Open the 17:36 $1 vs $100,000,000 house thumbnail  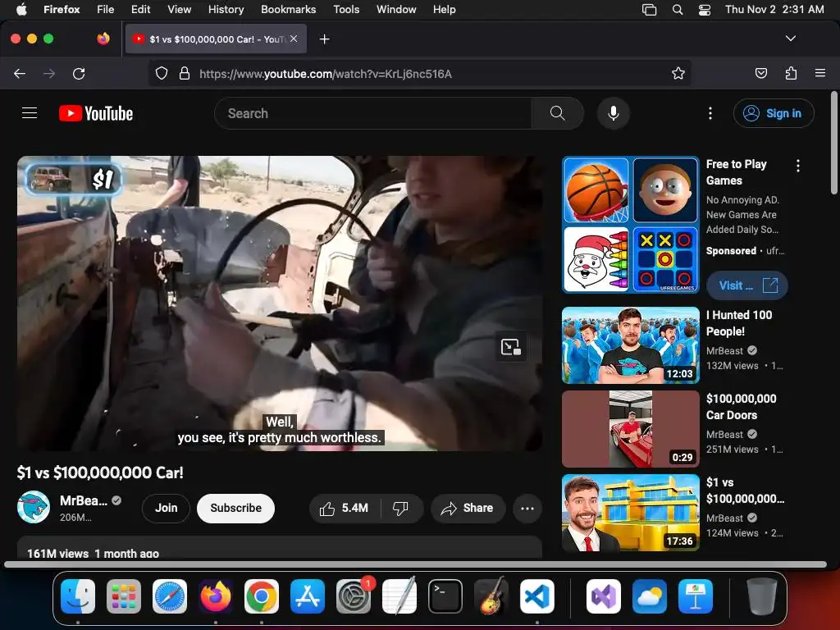[631, 512]
